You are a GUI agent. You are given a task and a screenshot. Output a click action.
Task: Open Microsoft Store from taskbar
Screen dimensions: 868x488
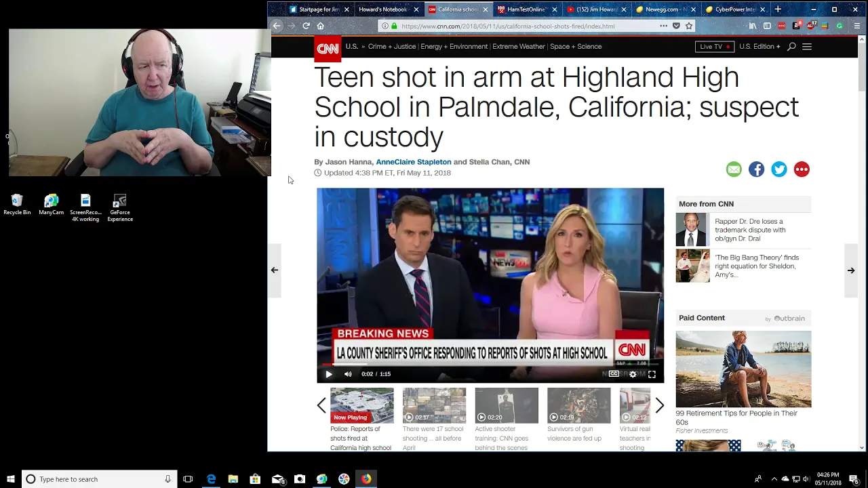pyautogui.click(x=255, y=479)
